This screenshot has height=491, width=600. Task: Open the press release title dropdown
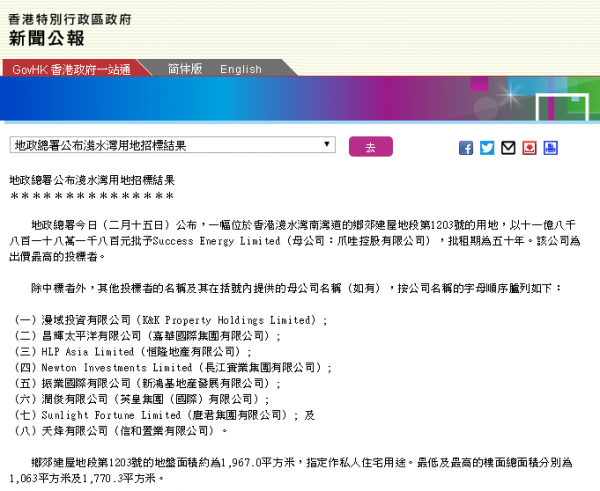pos(173,145)
